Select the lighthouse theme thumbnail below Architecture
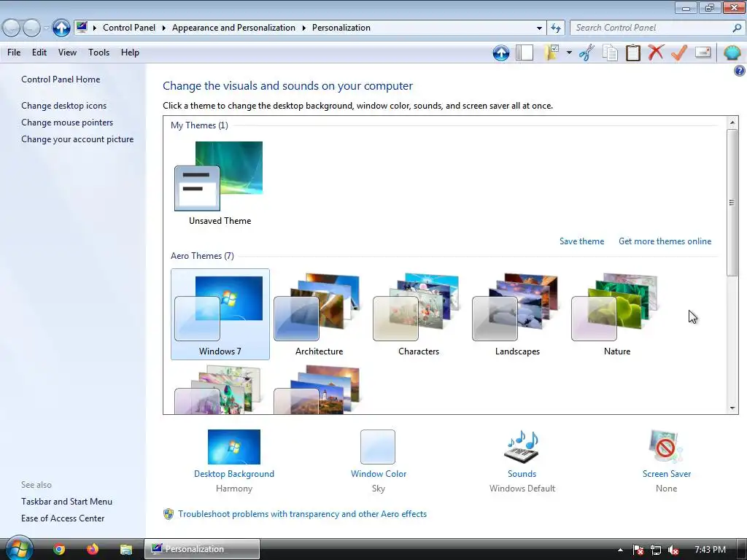Image resolution: width=747 pixels, height=560 pixels. tap(319, 389)
